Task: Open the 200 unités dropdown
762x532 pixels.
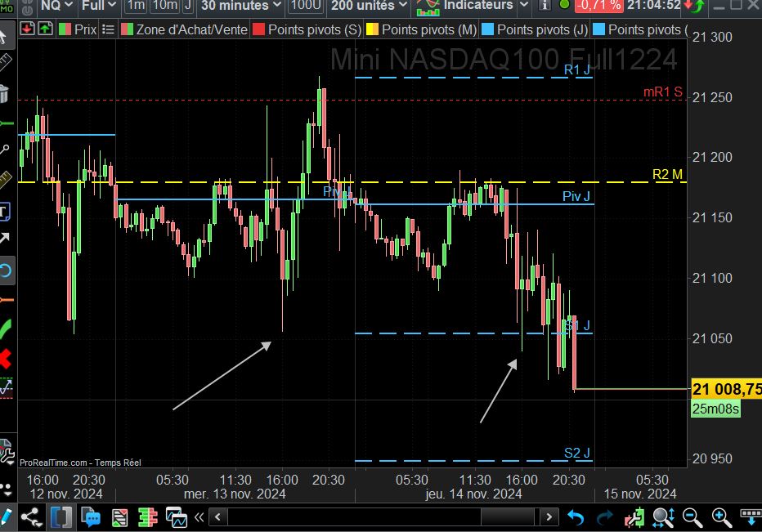Action: [369, 6]
